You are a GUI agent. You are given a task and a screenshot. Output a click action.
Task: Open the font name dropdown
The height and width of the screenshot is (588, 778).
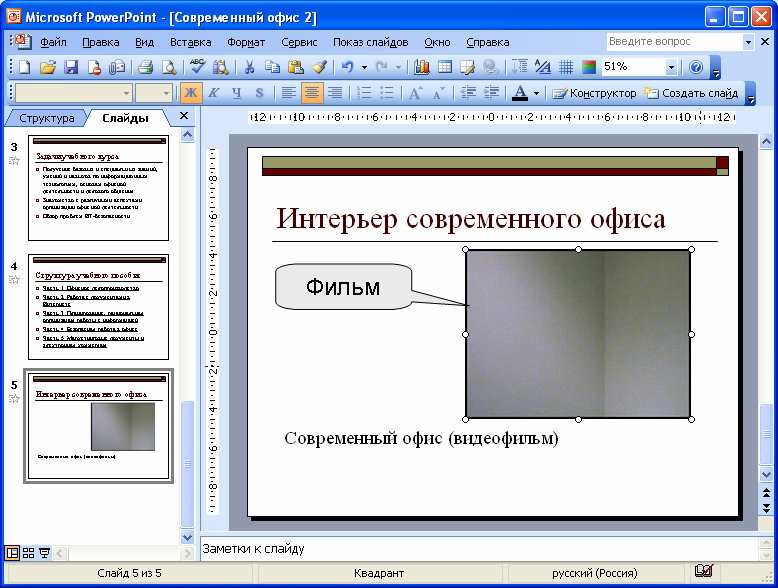point(126,93)
